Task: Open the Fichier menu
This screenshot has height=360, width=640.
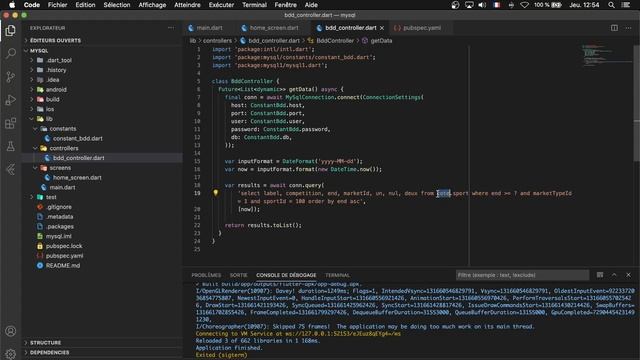Action: [x=57, y=5]
